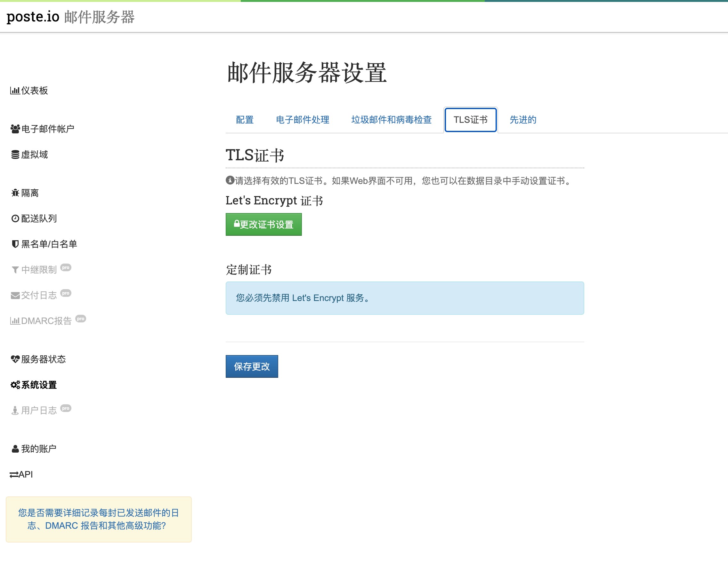
Task: Click the email accounts users icon
Action: 15,129
